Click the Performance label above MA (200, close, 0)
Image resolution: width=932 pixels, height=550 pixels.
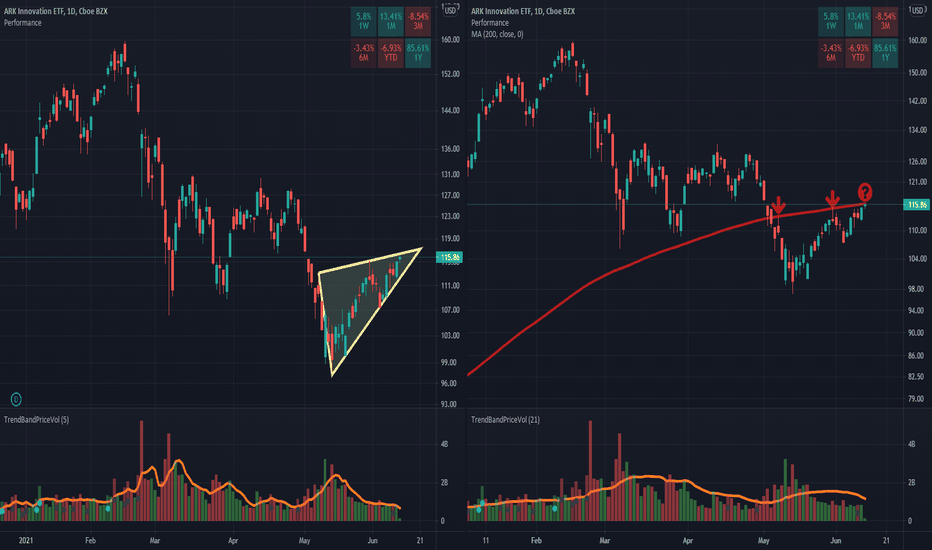(490, 23)
